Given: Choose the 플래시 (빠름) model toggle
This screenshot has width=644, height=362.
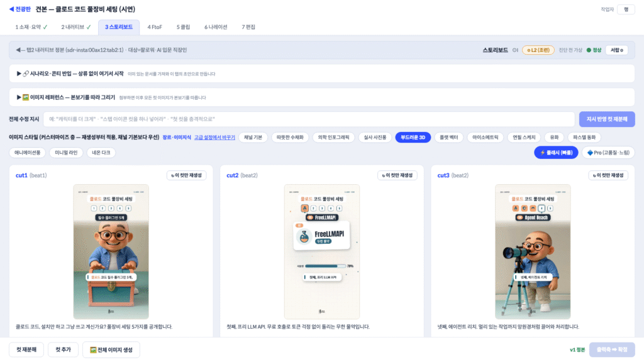Looking at the screenshot, I should pyautogui.click(x=556, y=153).
